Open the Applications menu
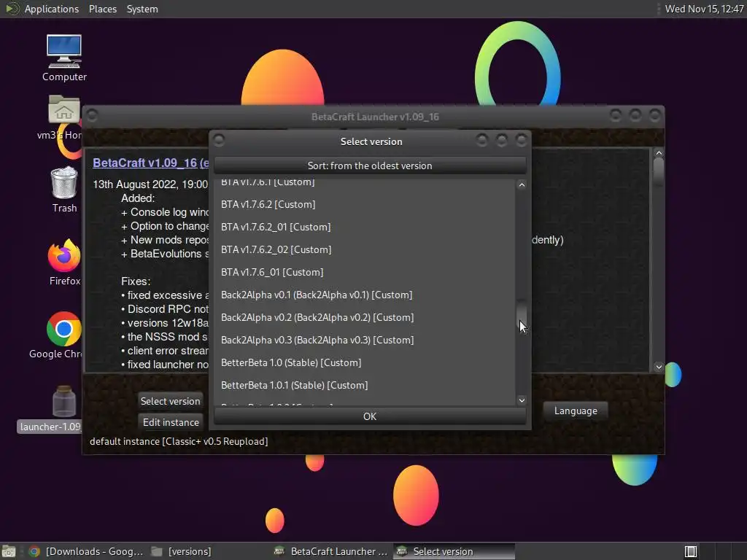 (52, 9)
